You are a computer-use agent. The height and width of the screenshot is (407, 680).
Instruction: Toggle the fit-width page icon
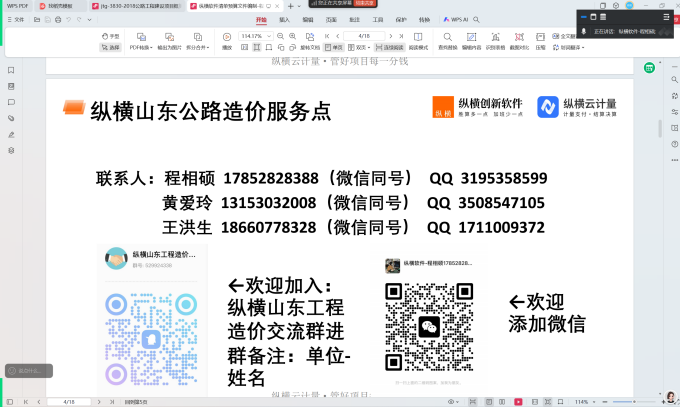tap(257, 47)
